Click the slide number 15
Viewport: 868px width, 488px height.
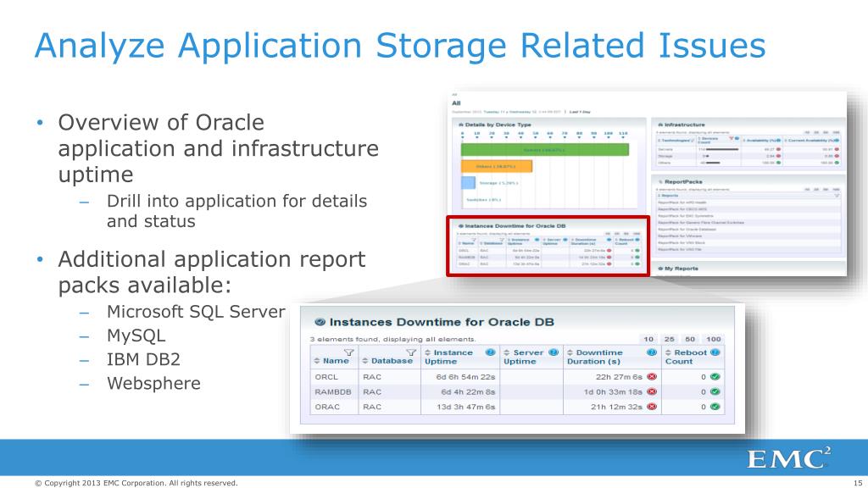(858, 483)
